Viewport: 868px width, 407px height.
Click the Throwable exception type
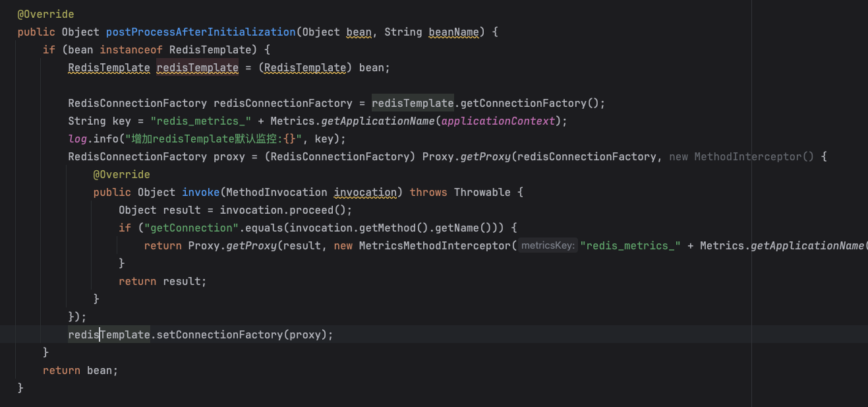pos(482,192)
